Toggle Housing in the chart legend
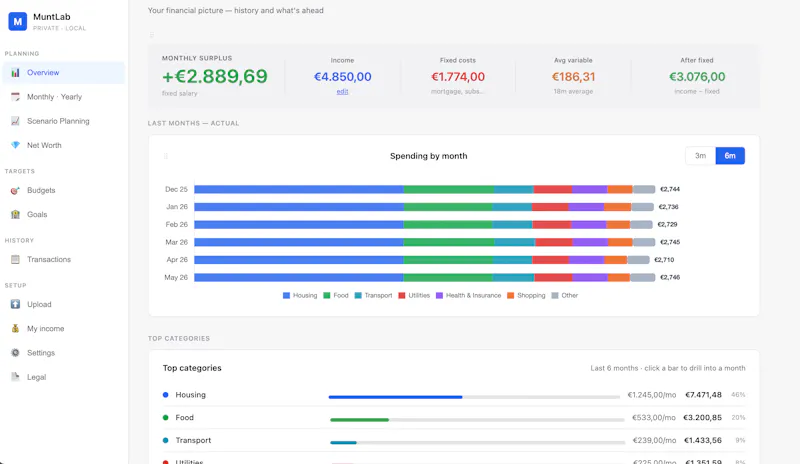Image resolution: width=800 pixels, height=464 pixels. point(300,295)
